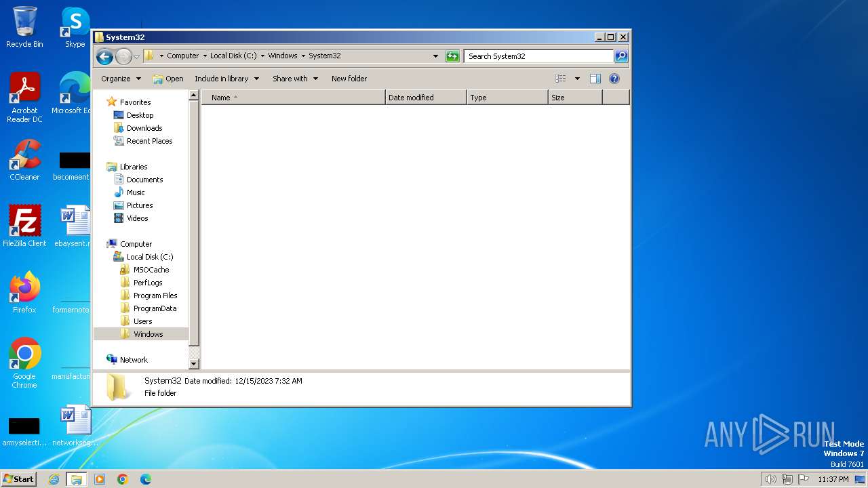Launch Internet Explorer from the taskbar
Image resolution: width=868 pixels, height=488 pixels.
(x=54, y=479)
